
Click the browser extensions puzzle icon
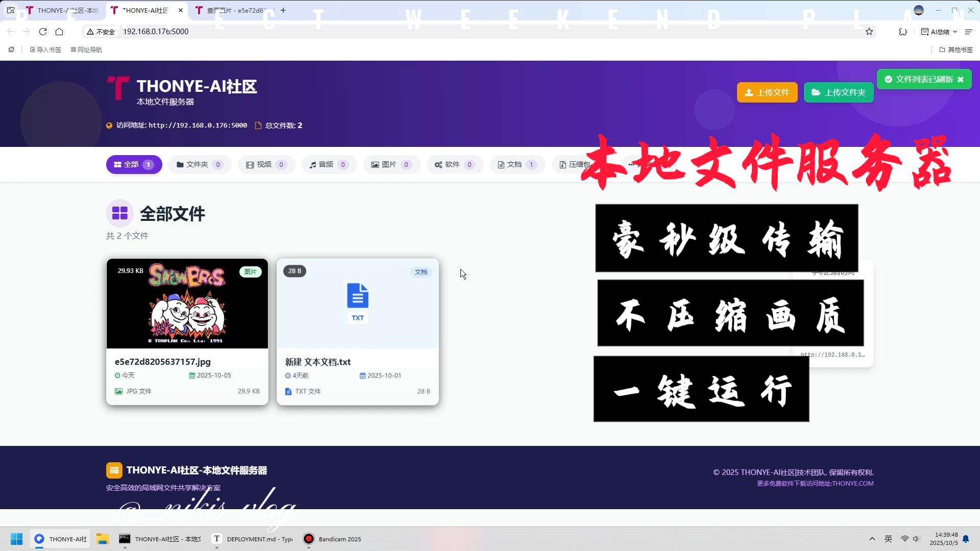[x=903, y=32]
